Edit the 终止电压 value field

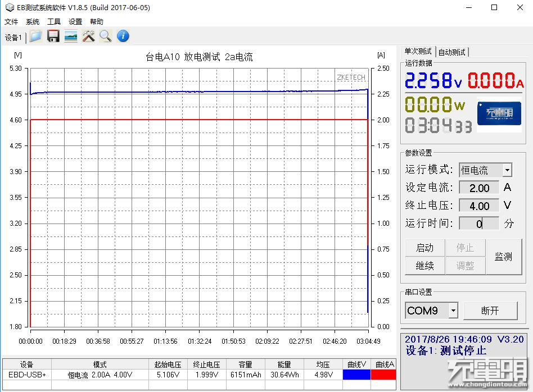[478, 206]
